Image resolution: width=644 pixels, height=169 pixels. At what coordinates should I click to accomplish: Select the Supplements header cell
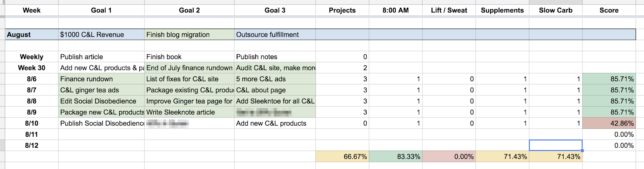[502, 10]
